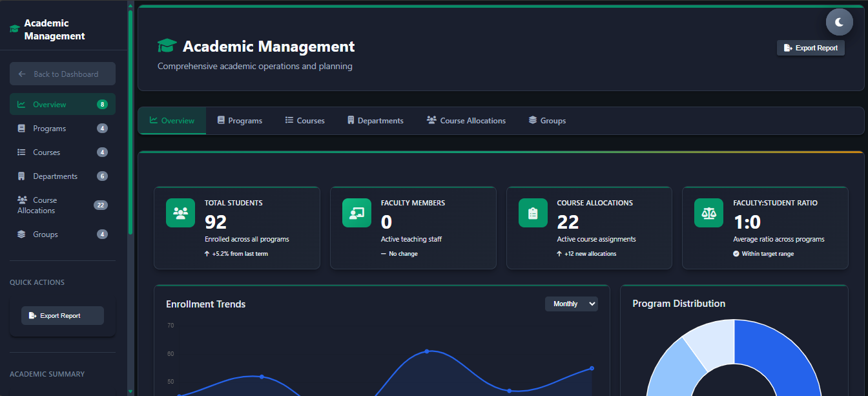
Task: Click the Faculty Members chalkboard icon
Action: [356, 213]
